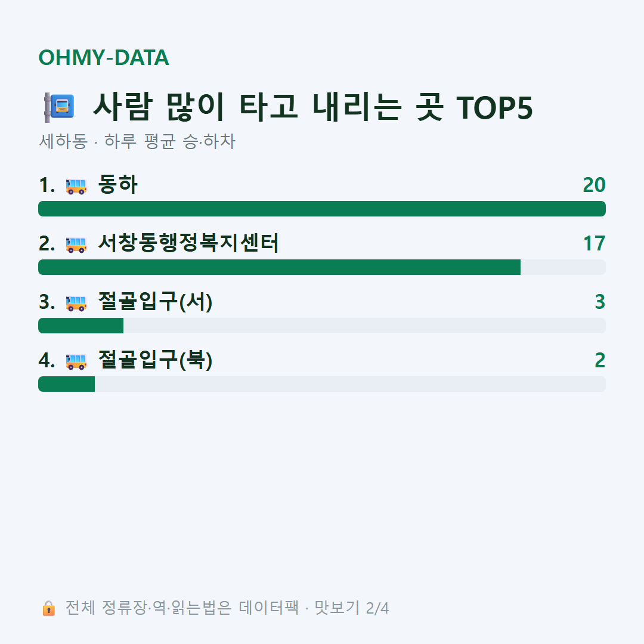The image size is (644, 644).
Task: Click the bus stop sign icon in title
Action: (59, 107)
